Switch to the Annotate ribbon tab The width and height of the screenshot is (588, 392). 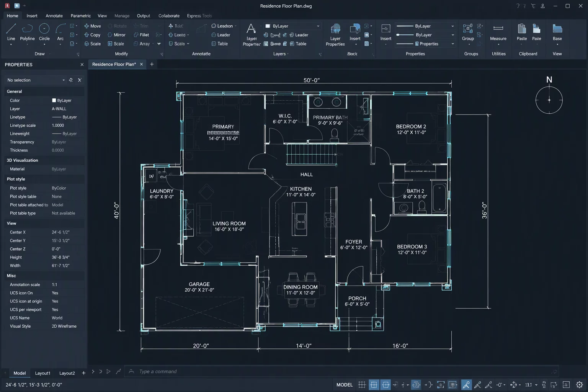pyautogui.click(x=54, y=16)
